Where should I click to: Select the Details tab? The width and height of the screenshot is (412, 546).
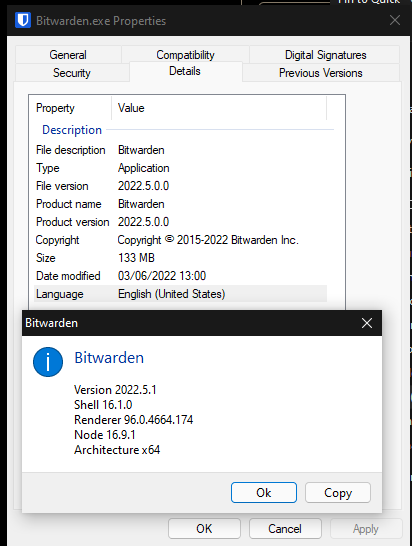[185, 71]
